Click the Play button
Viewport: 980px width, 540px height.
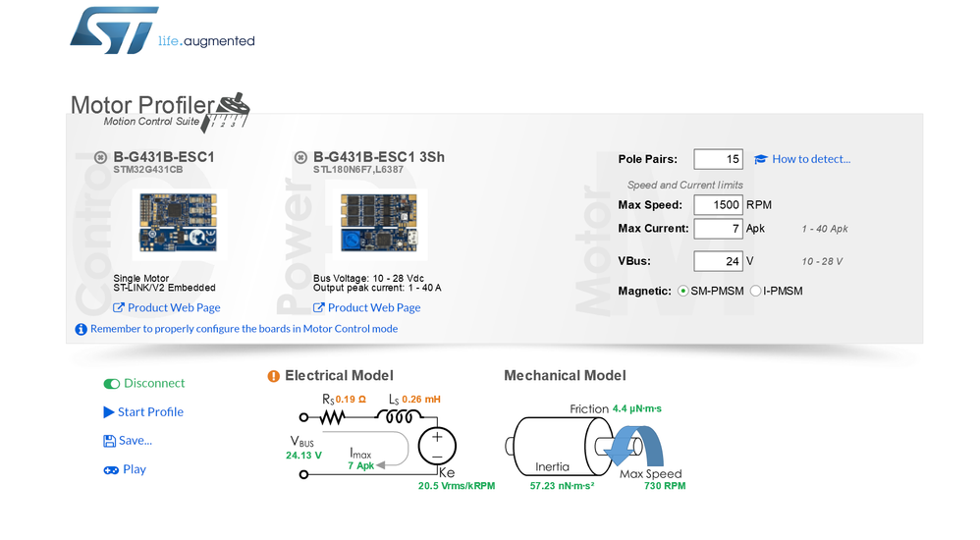point(125,469)
